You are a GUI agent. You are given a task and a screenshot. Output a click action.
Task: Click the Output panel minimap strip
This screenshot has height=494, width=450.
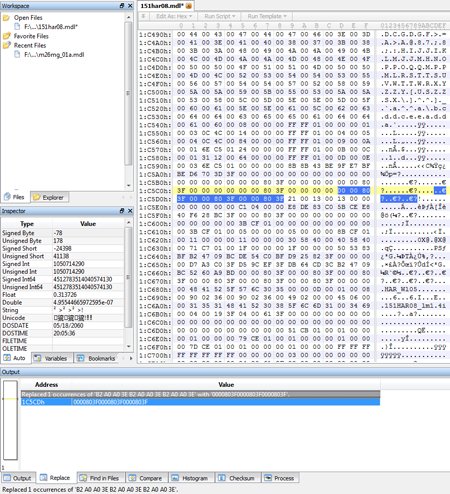[x=10, y=421]
